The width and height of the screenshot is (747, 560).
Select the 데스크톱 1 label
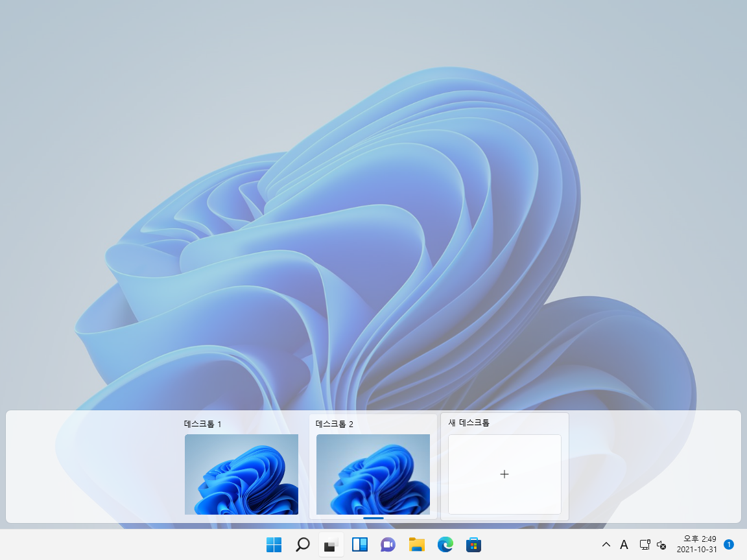tap(202, 424)
